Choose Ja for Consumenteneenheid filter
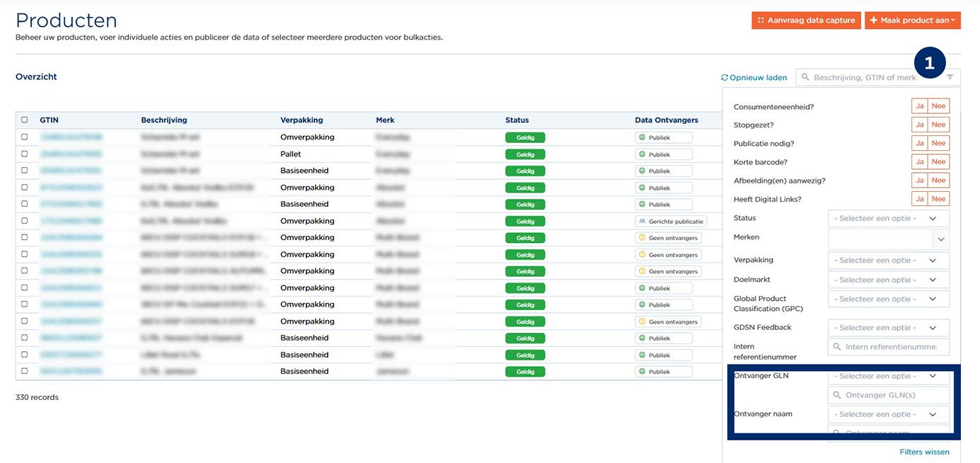The image size is (980, 463). click(x=920, y=106)
